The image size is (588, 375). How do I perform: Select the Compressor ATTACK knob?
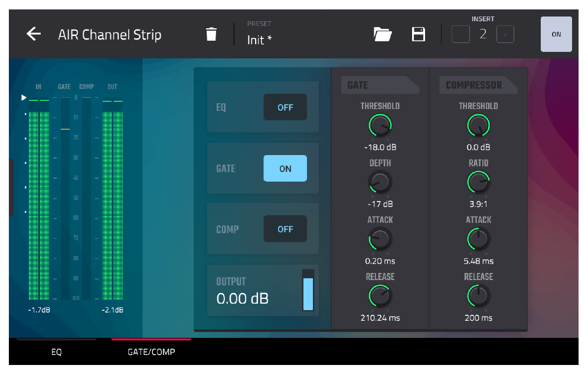point(479,239)
